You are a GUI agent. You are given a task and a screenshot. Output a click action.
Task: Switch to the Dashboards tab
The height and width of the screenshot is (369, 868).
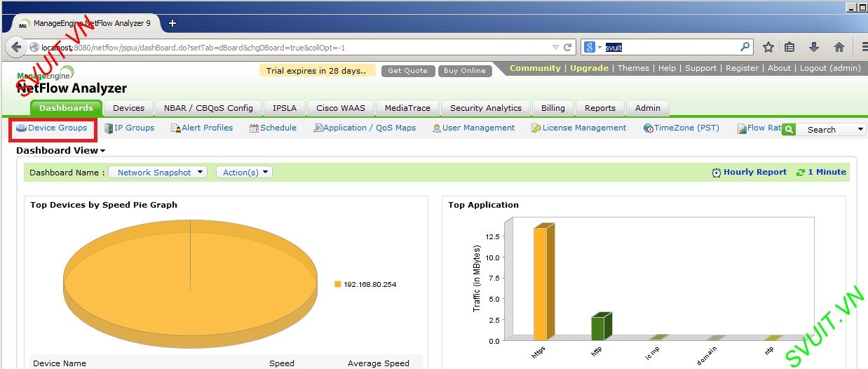coord(66,108)
